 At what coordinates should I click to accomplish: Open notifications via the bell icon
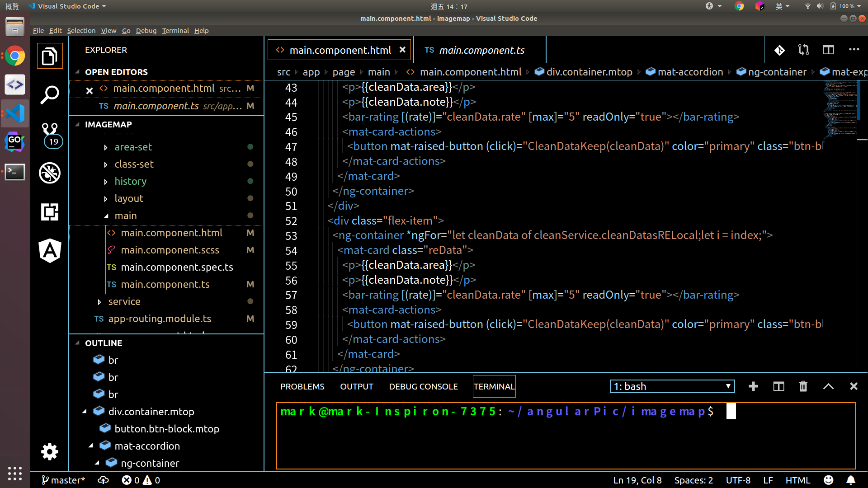pyautogui.click(x=852, y=480)
